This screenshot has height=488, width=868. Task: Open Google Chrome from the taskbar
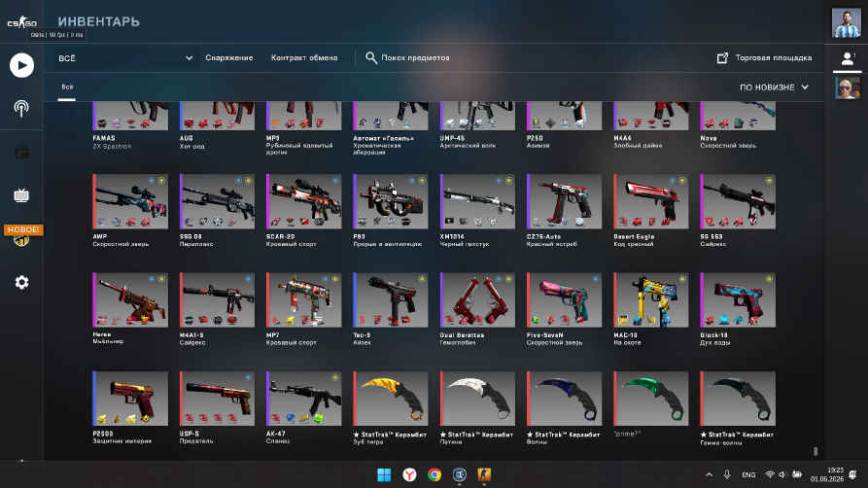coord(434,474)
